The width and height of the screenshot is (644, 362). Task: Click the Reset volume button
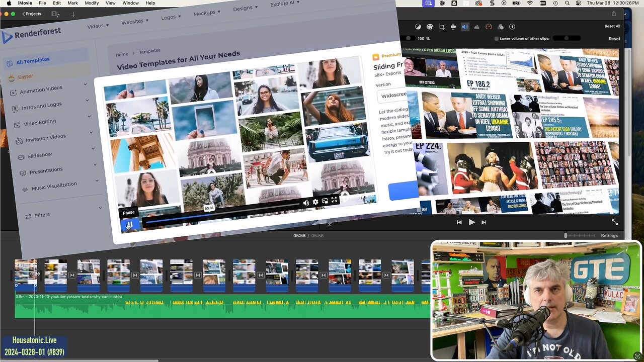614,39
